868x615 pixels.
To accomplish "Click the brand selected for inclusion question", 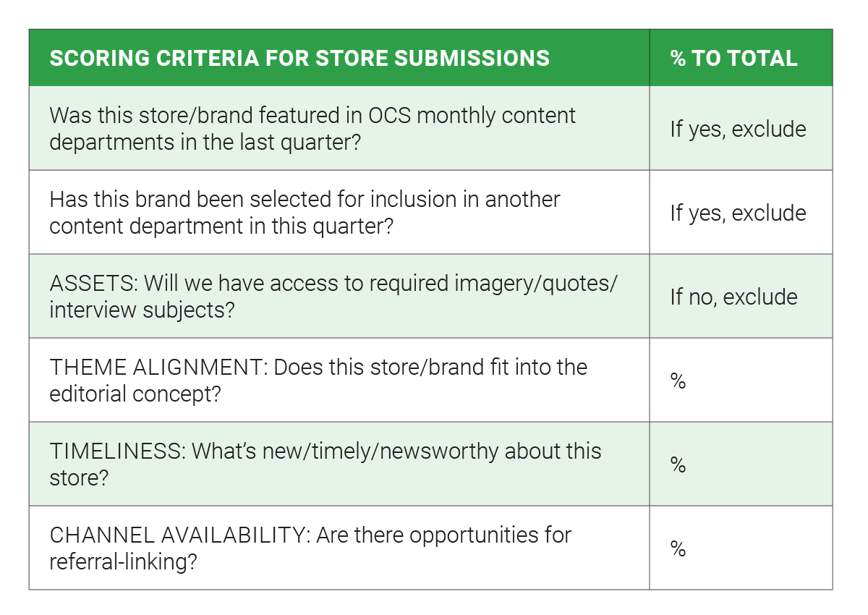I will point(305,212).
